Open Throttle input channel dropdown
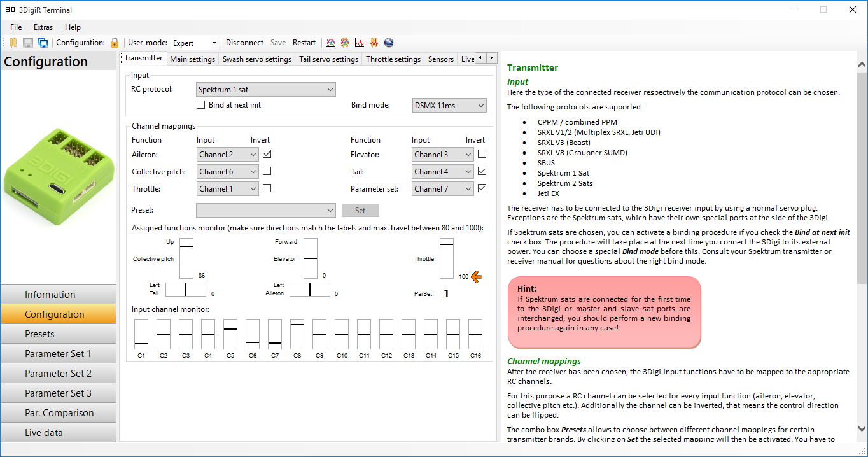The width and height of the screenshot is (868, 457). 227,188
